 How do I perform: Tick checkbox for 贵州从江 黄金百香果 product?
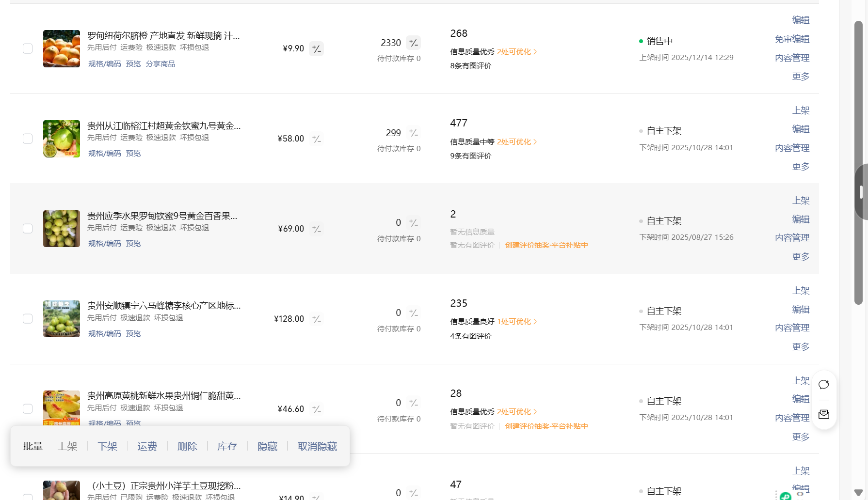coord(28,139)
